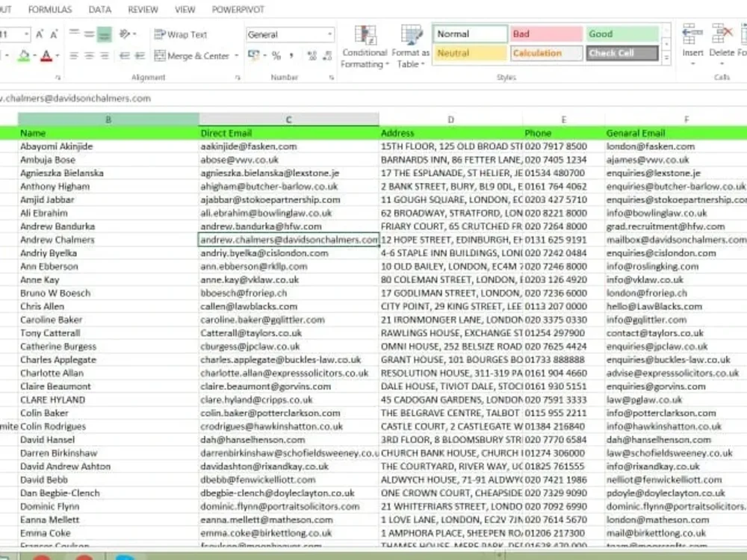Apply the Good cell style
Screen dimensions: 747x560
point(622,34)
